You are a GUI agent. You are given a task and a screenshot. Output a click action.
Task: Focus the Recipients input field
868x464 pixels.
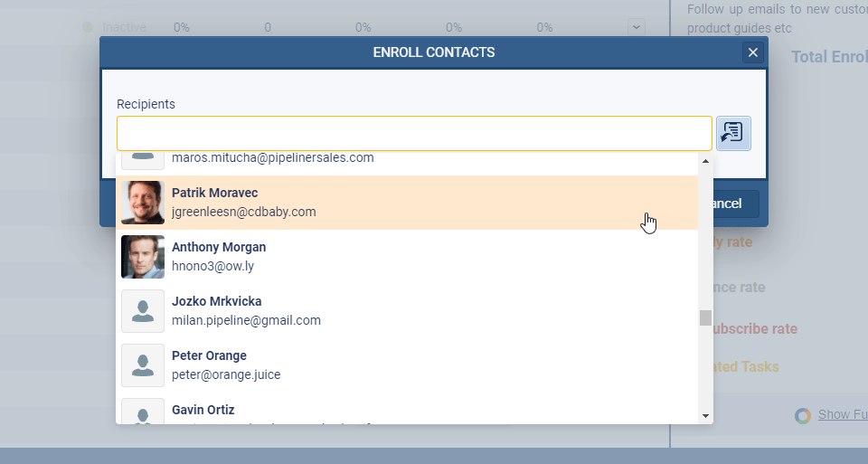point(414,133)
